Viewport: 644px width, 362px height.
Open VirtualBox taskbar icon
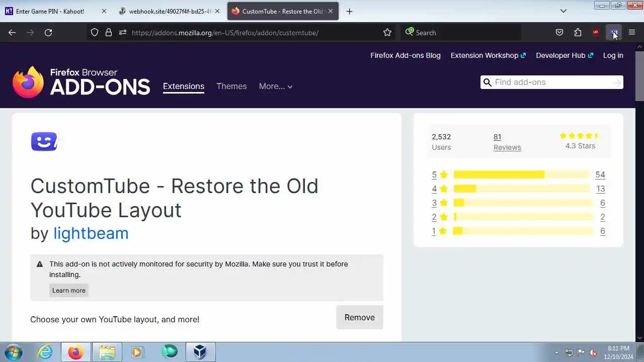[201, 352]
